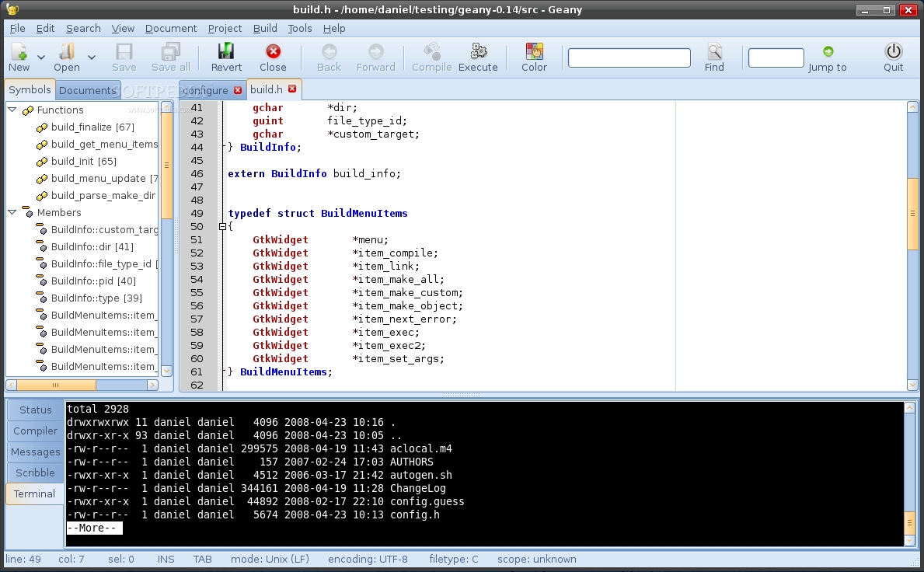The width and height of the screenshot is (924, 572).
Task: Navigate Forward in toolbar
Action: click(x=375, y=52)
